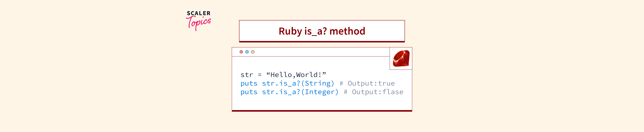Viewport: 644px width, 132px height.
Task: Click the str variable on first code line
Action: pos(247,75)
